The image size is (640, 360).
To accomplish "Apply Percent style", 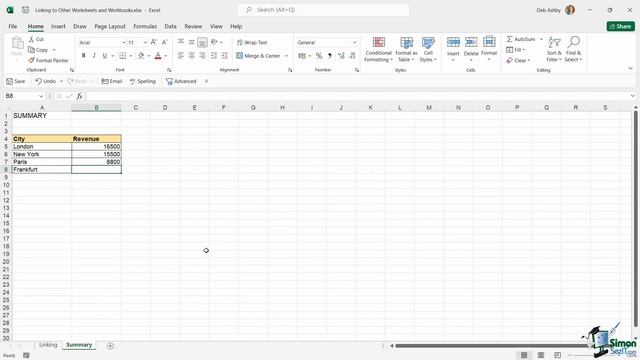I will (x=319, y=56).
